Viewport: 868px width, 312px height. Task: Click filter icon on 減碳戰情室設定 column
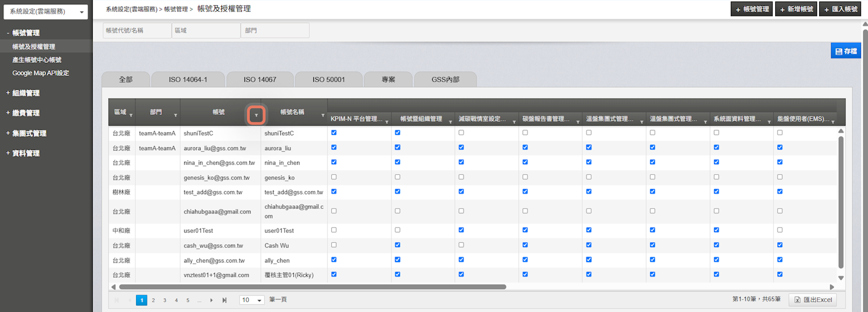pyautogui.click(x=514, y=122)
